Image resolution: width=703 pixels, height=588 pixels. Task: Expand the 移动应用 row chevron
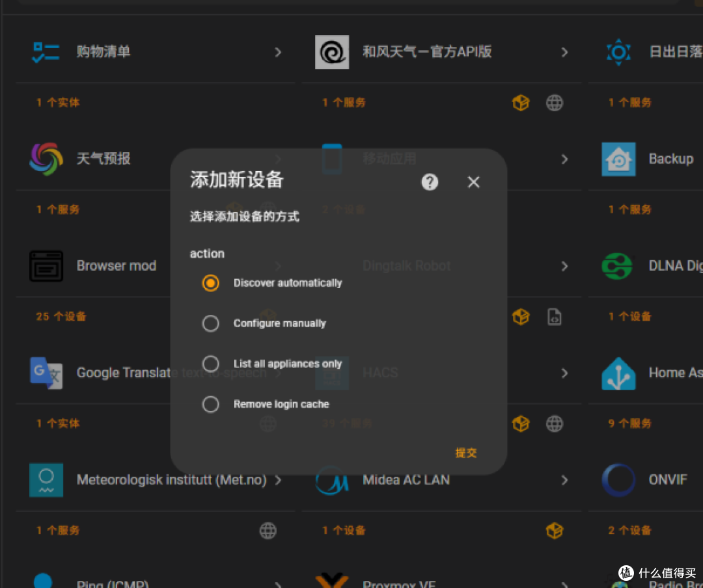(564, 159)
